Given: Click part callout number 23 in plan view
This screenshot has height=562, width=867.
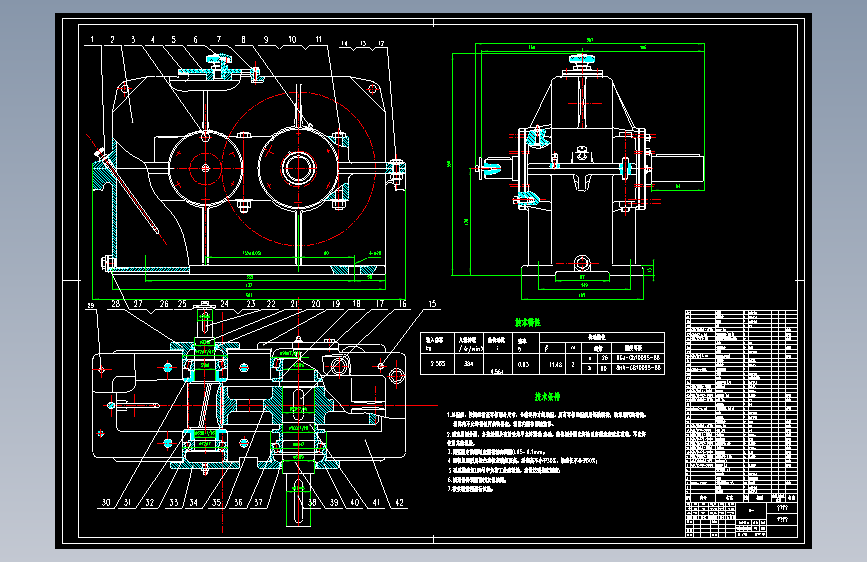Looking at the screenshot, I should (x=250, y=304).
